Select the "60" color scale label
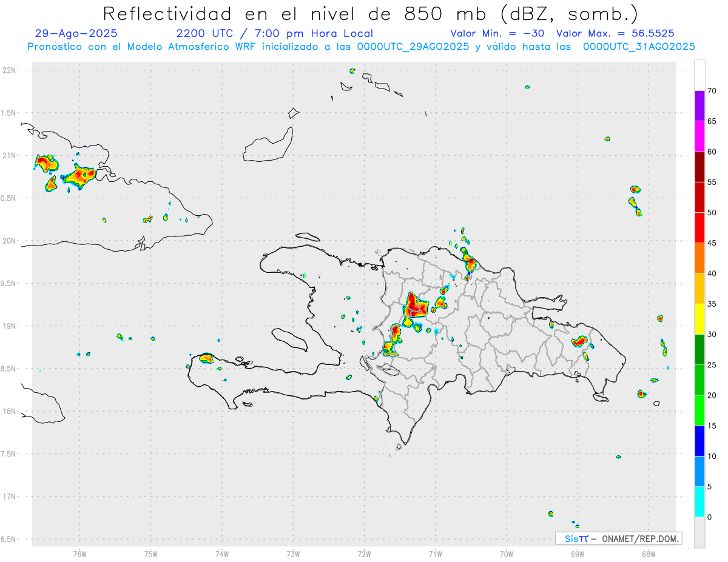Viewport: 728px width, 562px height. [x=712, y=152]
